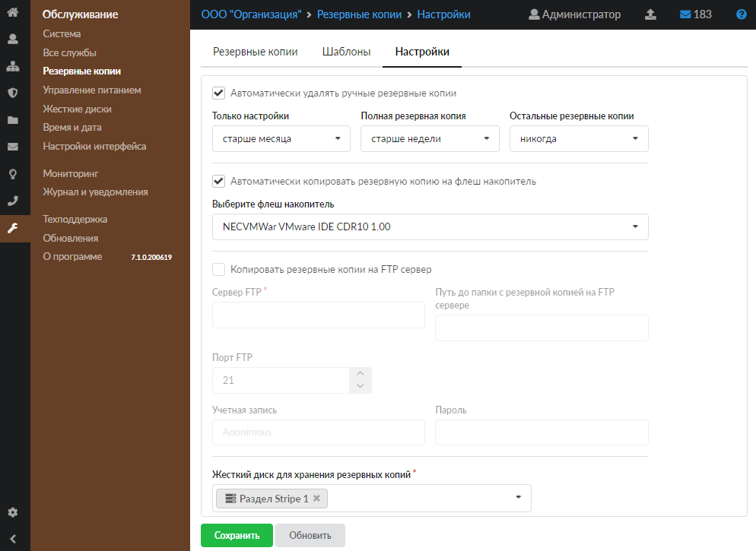The height and width of the screenshot is (551, 756).
Task: Open the flash drive selection dropdown
Action: click(x=430, y=226)
